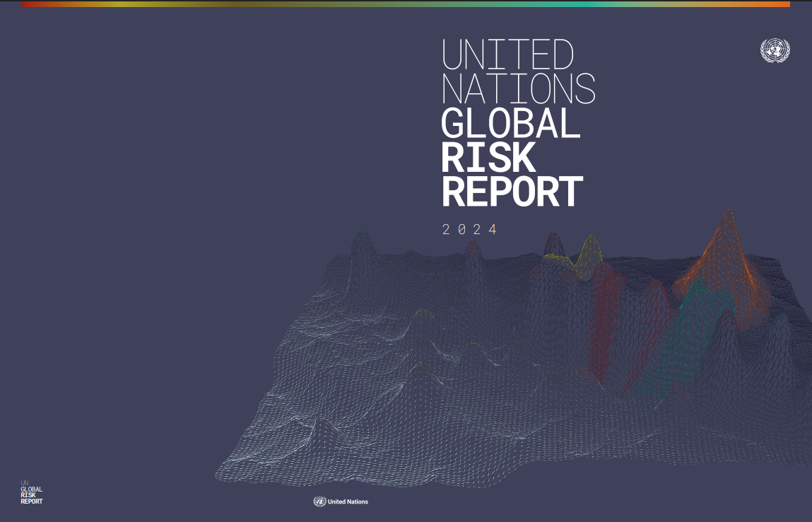Click the year "2024" below the title
The height and width of the screenshot is (522, 812).
[469, 230]
